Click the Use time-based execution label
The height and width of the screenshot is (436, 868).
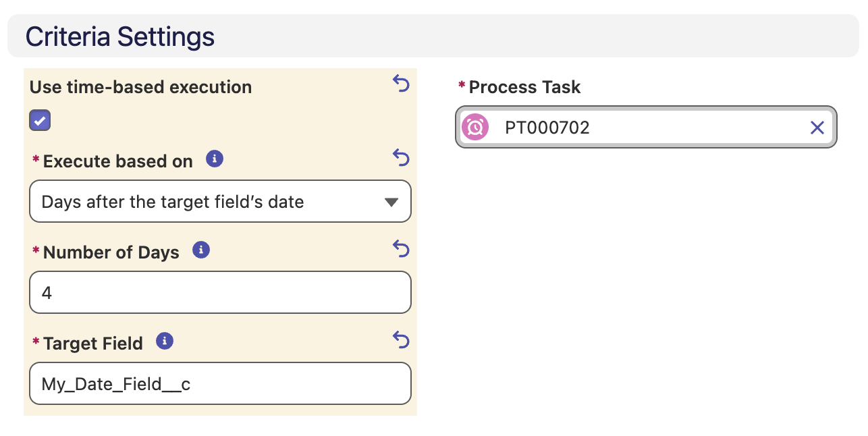pos(140,87)
